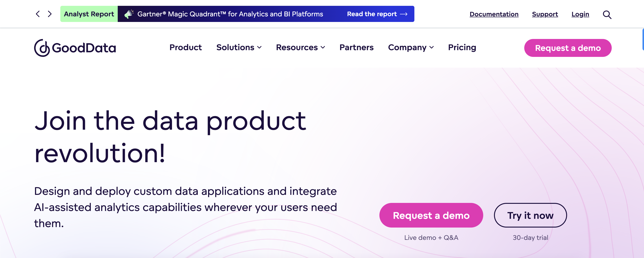
Task: Click Request a demo in header
Action: (568, 48)
